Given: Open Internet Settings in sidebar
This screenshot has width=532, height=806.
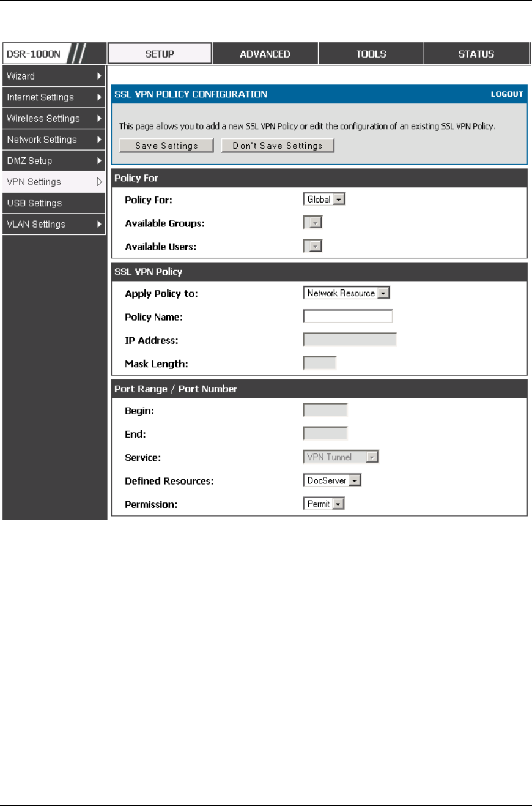Looking at the screenshot, I should tap(54, 97).
